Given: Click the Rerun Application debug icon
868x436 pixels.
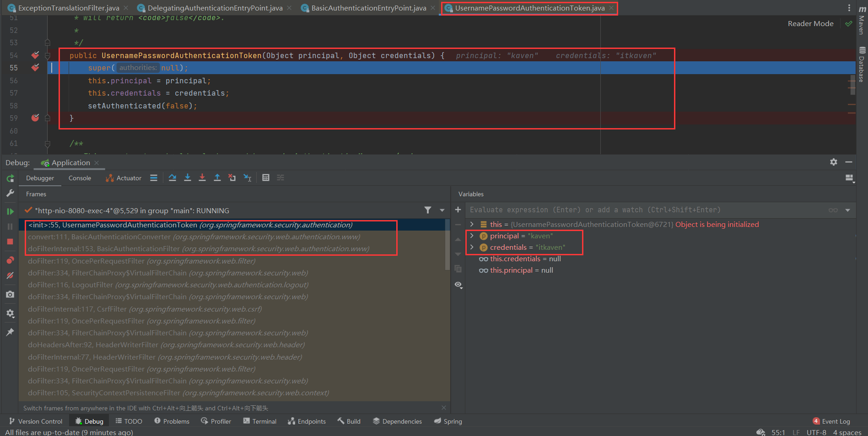Looking at the screenshot, I should tap(10, 178).
